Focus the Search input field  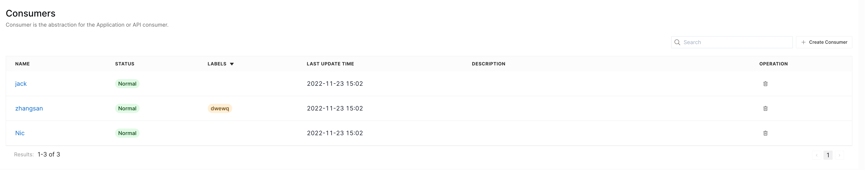732,42
